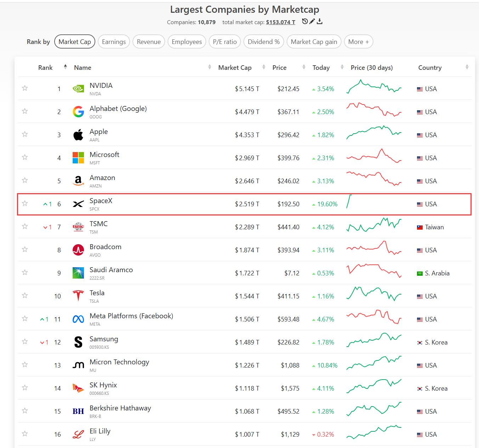The height and width of the screenshot is (448, 479).
Task: Click the Meta Platforms logo icon
Action: (78, 319)
